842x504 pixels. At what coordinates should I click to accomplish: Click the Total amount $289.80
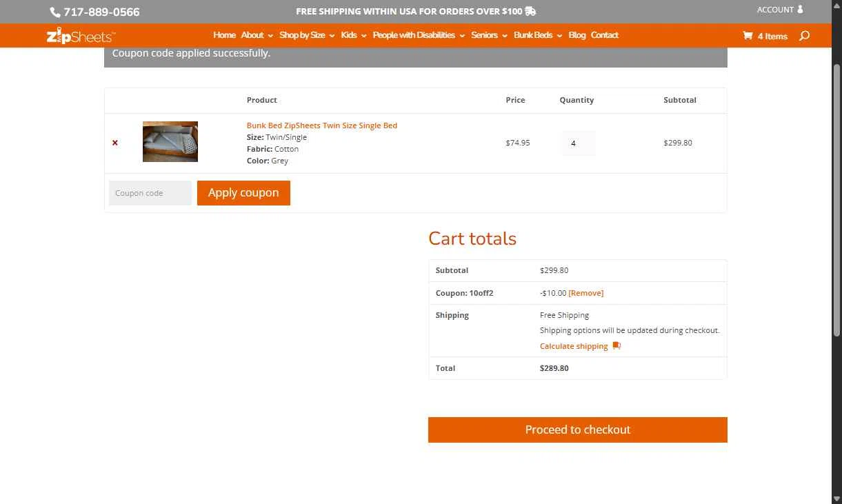point(554,368)
